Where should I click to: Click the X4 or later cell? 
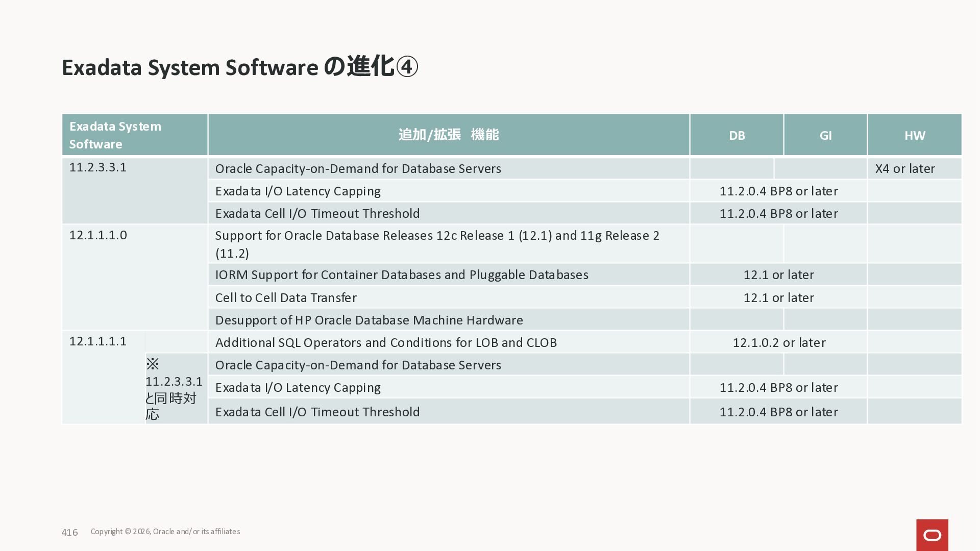(904, 169)
